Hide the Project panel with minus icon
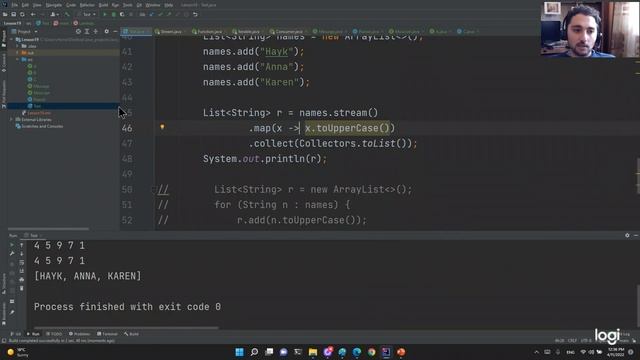This screenshot has width=640, height=360. (x=115, y=31)
